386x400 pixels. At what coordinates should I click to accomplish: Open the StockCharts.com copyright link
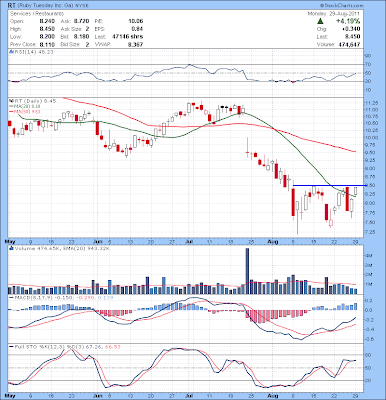[x=342, y=6]
